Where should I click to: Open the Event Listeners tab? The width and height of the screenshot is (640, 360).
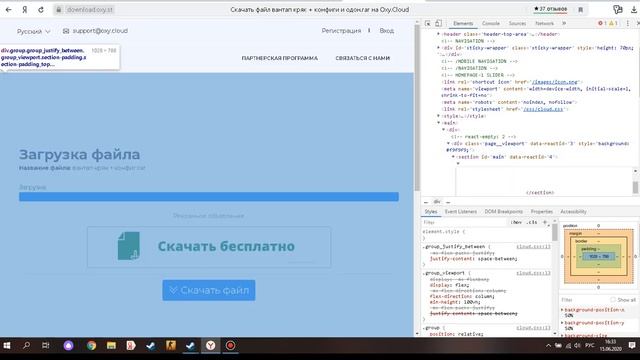click(x=460, y=211)
